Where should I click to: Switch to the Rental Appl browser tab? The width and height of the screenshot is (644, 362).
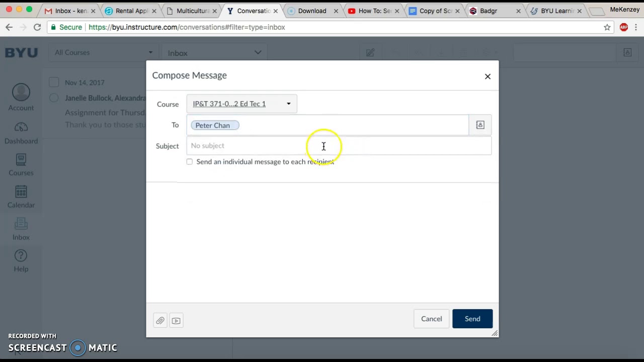pyautogui.click(x=131, y=11)
